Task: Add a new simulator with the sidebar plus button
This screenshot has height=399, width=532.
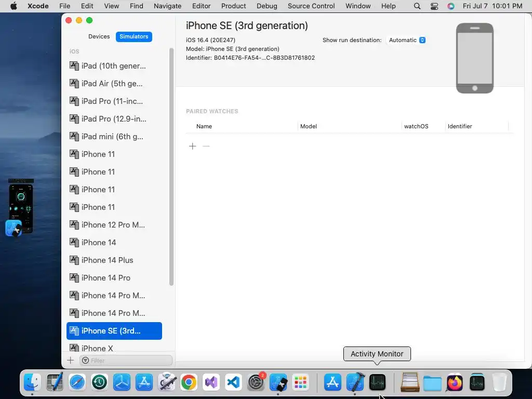Action: pyautogui.click(x=71, y=361)
